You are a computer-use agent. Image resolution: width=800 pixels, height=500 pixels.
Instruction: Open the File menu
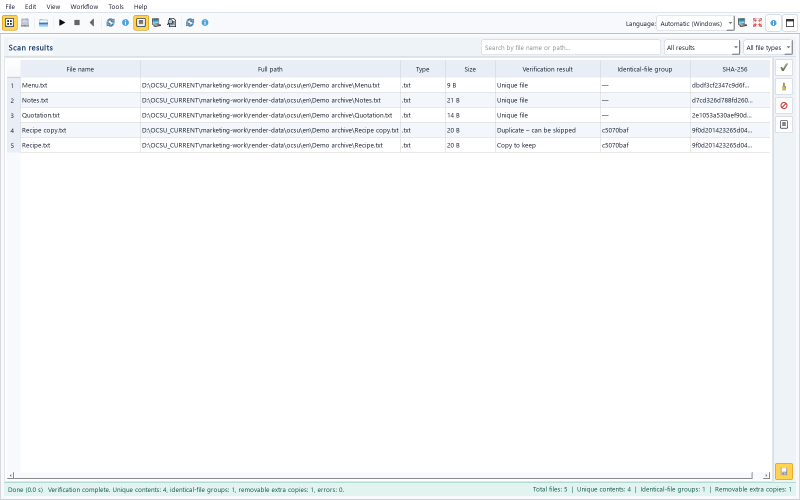coord(10,7)
